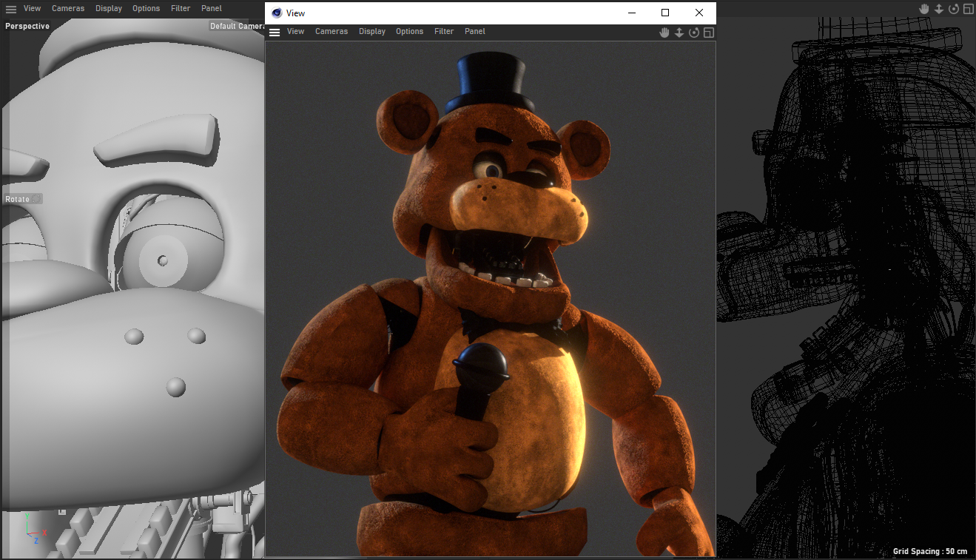Click rotate-camera icon in floating View window
Image resolution: width=976 pixels, height=560 pixels.
694,33
